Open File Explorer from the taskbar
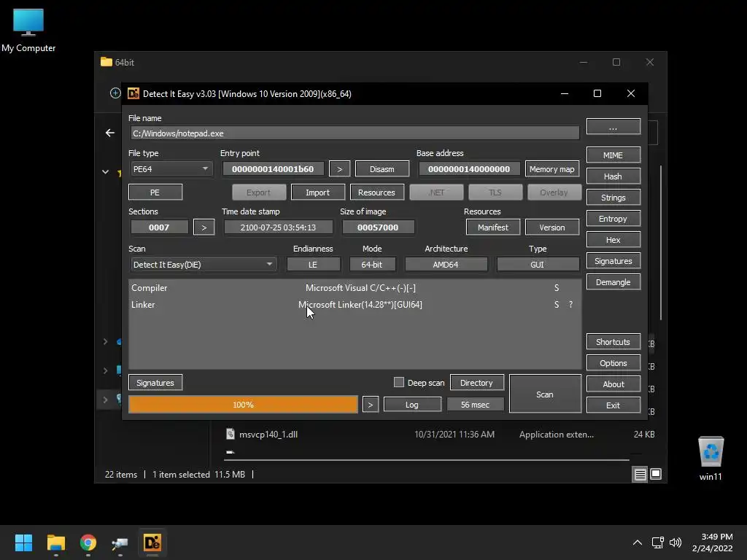The height and width of the screenshot is (560, 747). (55, 542)
